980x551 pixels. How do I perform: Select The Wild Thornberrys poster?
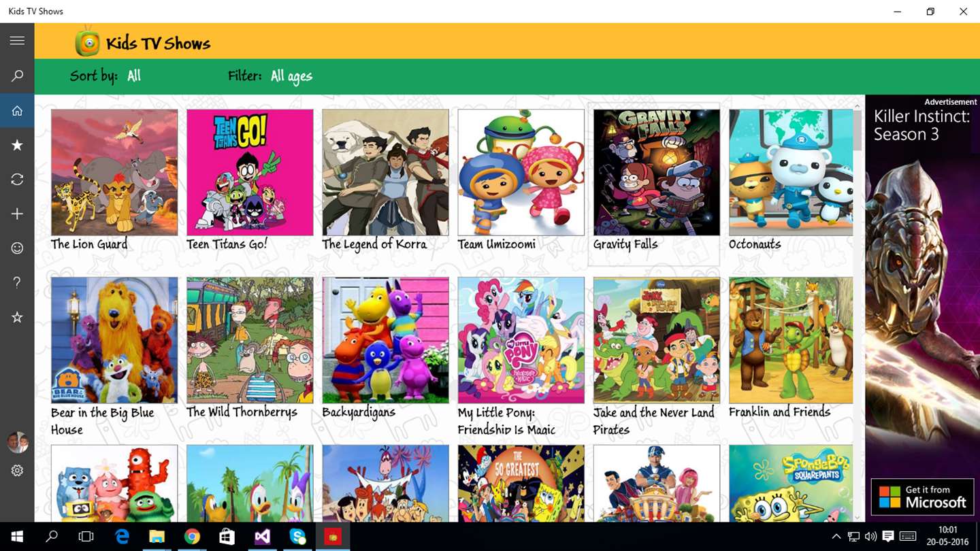coord(250,340)
